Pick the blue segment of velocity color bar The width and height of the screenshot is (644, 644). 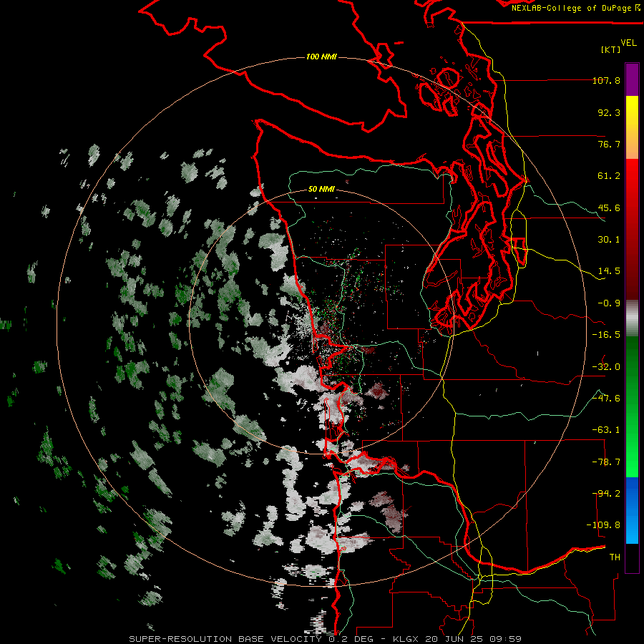pos(632,510)
